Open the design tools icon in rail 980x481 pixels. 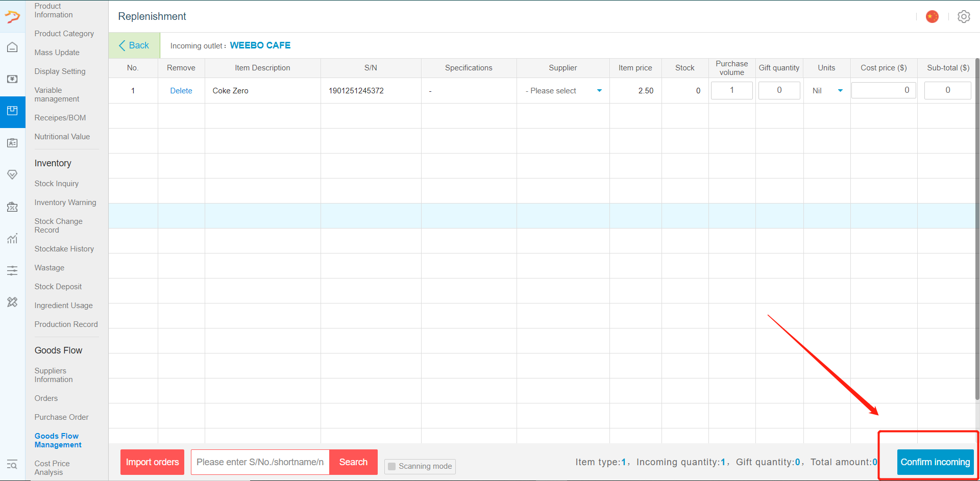[x=12, y=302]
